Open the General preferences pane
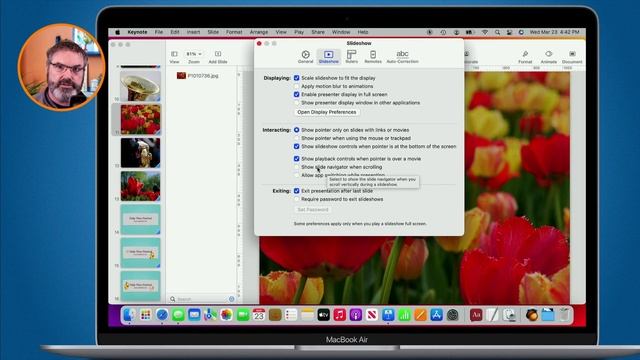Image resolution: width=640 pixels, height=360 pixels. click(x=305, y=56)
